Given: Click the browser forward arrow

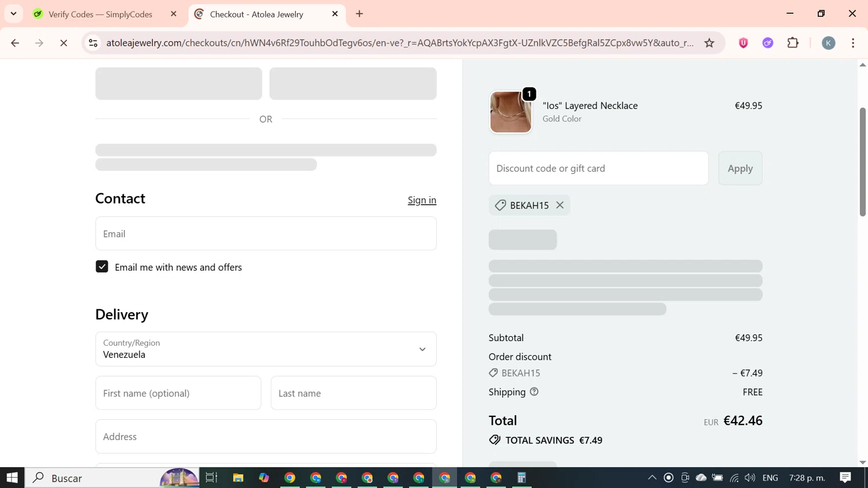Looking at the screenshot, I should coord(39,43).
